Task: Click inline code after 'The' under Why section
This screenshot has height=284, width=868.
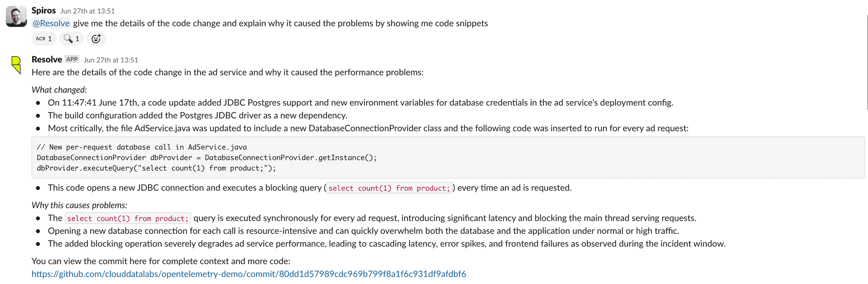Action: click(x=128, y=219)
